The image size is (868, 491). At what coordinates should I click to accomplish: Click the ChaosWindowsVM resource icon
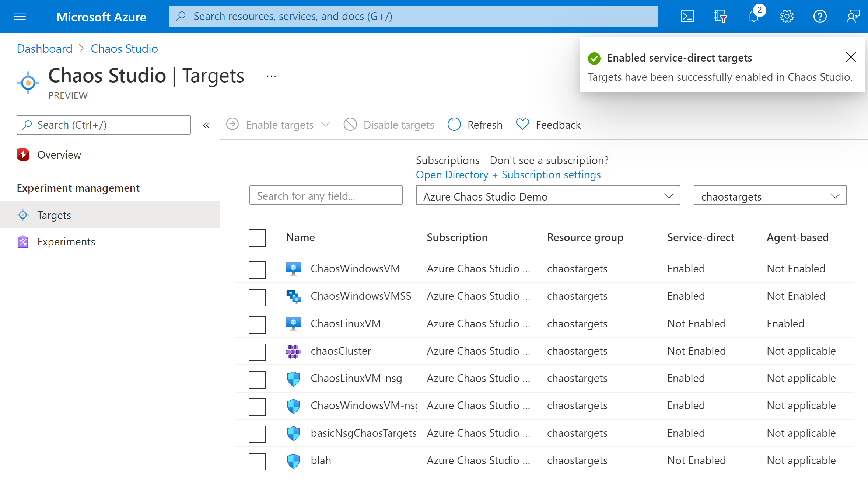(x=293, y=268)
